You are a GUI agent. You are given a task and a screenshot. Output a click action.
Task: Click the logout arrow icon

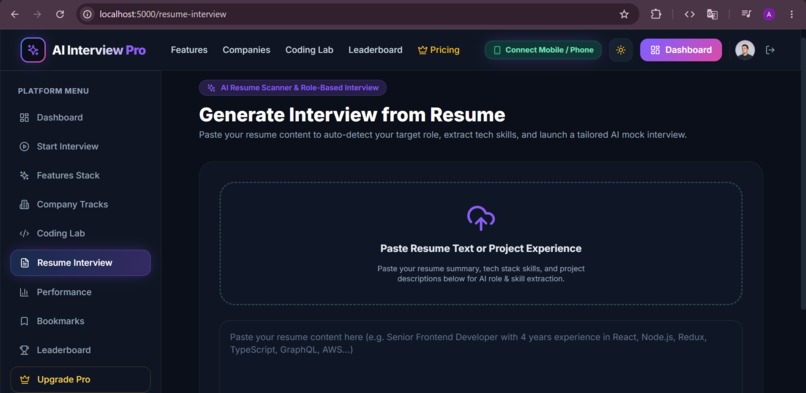click(x=770, y=50)
